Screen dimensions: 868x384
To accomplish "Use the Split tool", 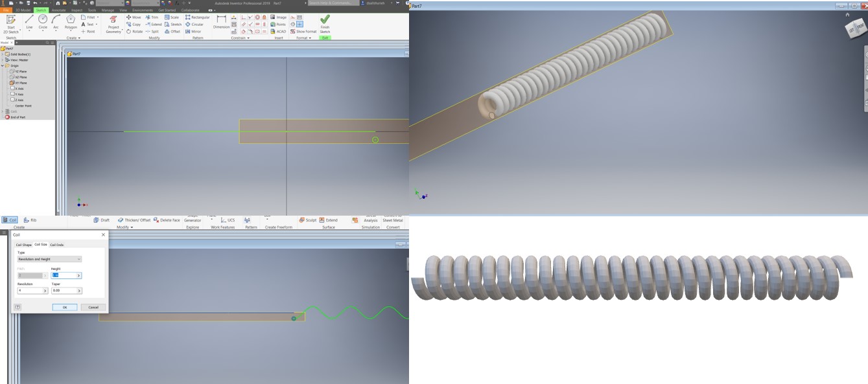I will [152, 31].
